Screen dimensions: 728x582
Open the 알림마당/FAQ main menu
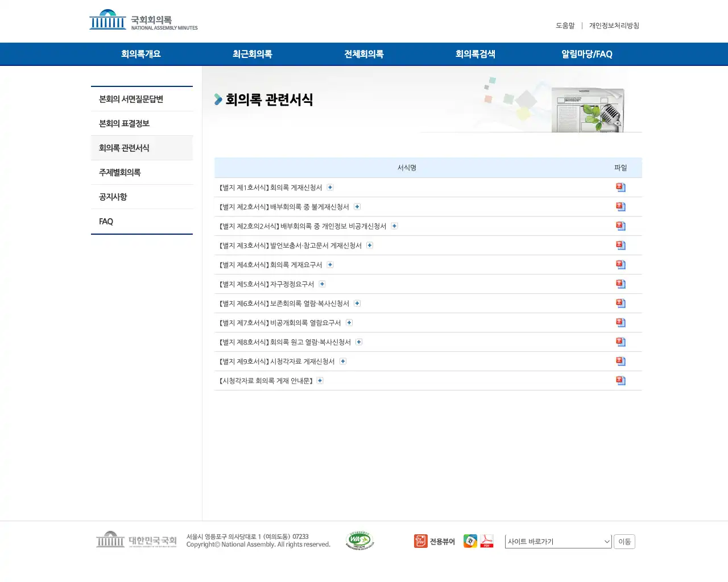pyautogui.click(x=586, y=54)
